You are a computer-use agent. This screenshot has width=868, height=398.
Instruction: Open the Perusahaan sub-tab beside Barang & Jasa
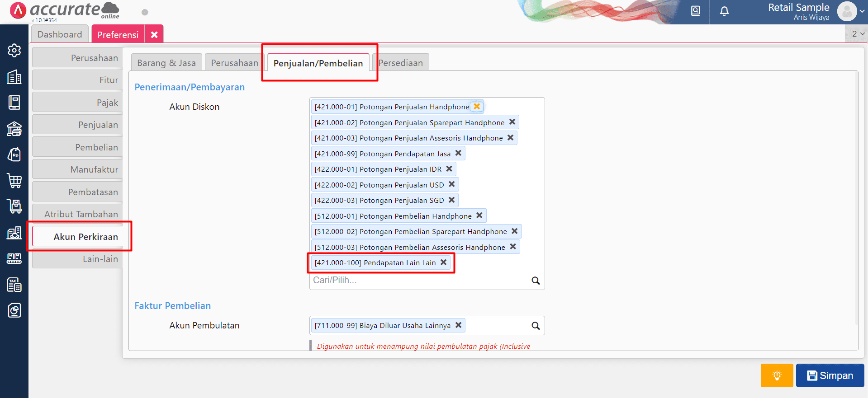click(x=234, y=63)
